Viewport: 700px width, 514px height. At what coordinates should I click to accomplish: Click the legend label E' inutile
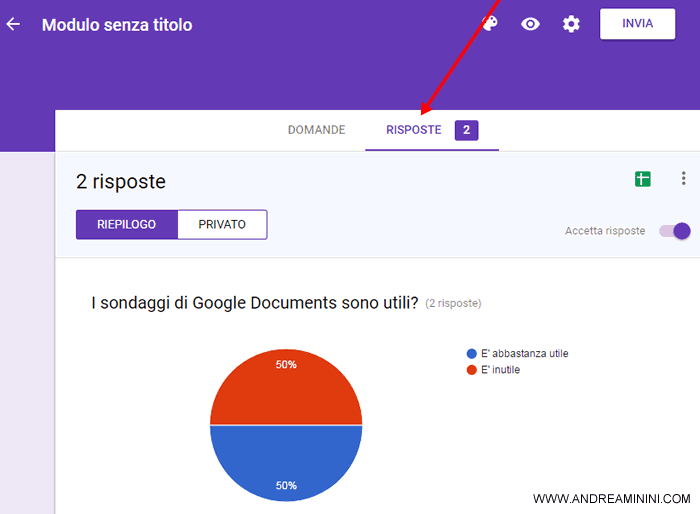coord(500,370)
